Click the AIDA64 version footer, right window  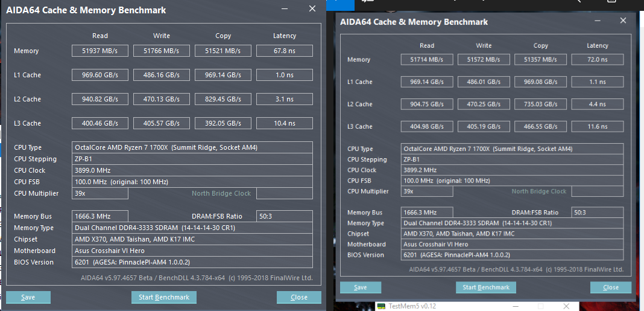click(516, 269)
